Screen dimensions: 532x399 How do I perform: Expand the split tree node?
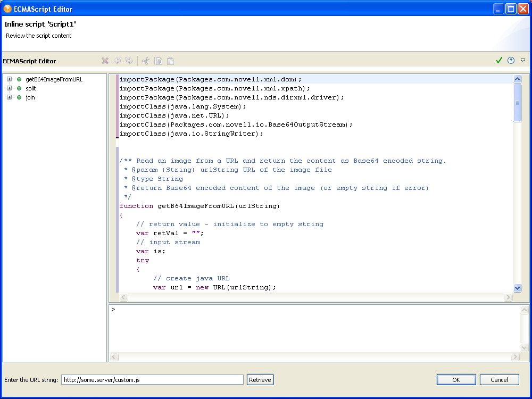[x=9, y=88]
